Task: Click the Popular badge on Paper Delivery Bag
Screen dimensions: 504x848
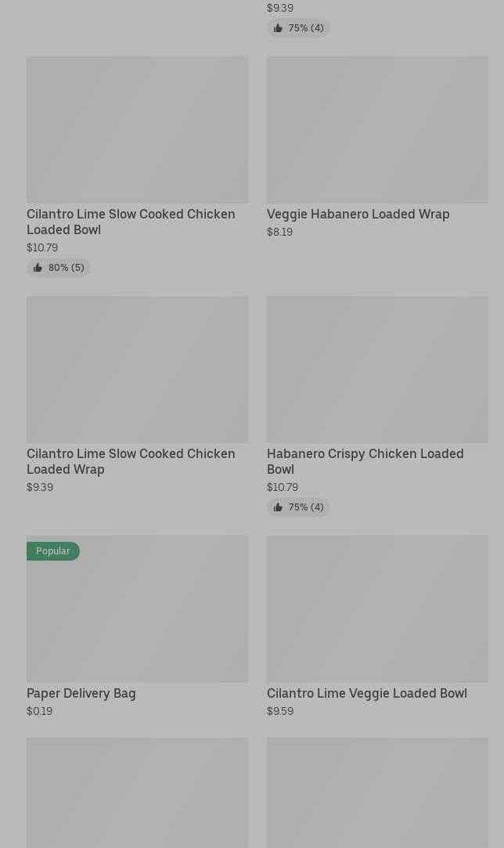Action: pos(52,551)
